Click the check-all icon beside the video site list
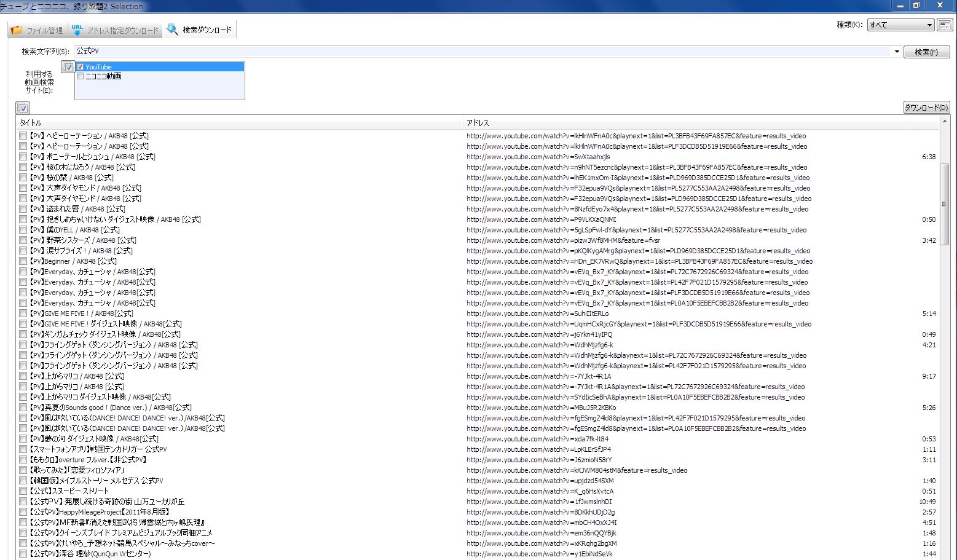Image resolution: width=957 pixels, height=560 pixels. 68,66
